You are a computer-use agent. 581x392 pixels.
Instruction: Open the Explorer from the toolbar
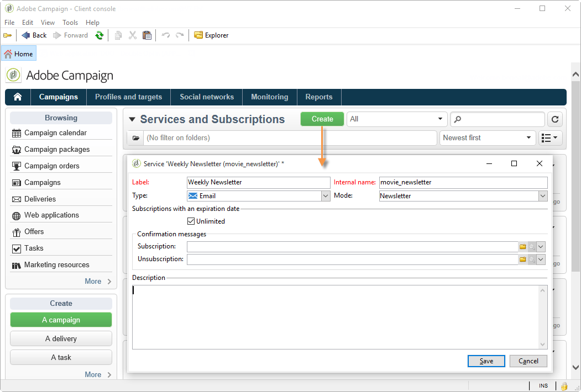(211, 35)
